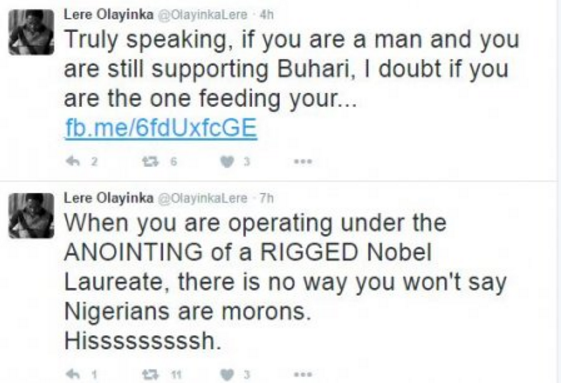
Task: Retweet the RIGGED Nobel Laureate tweet
Action: click(x=150, y=375)
